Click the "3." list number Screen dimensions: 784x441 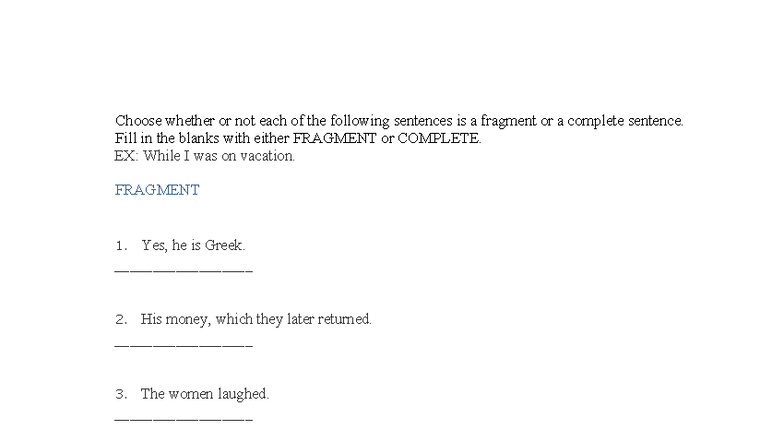tap(121, 394)
